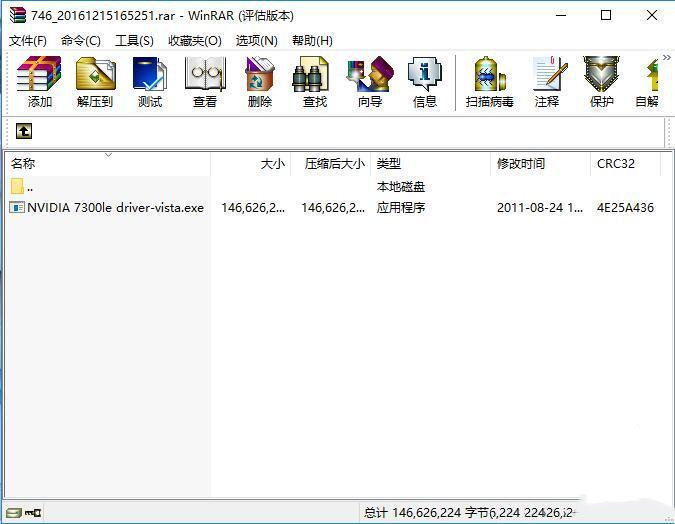Select the parent folder ".." entry
Screen dimensions: 675x524
click(x=30, y=187)
